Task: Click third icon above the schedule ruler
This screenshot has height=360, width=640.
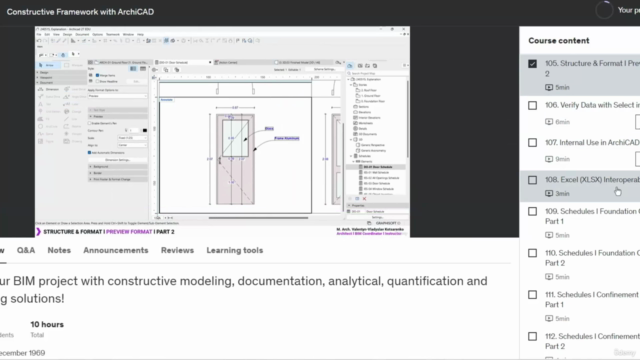Action: click(x=177, y=70)
